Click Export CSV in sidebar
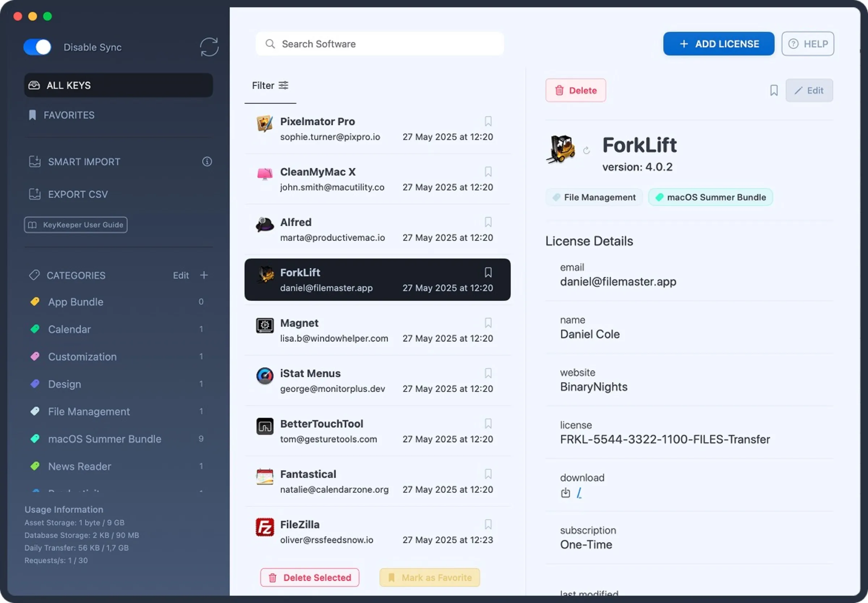The height and width of the screenshot is (603, 868). pyautogui.click(x=77, y=194)
